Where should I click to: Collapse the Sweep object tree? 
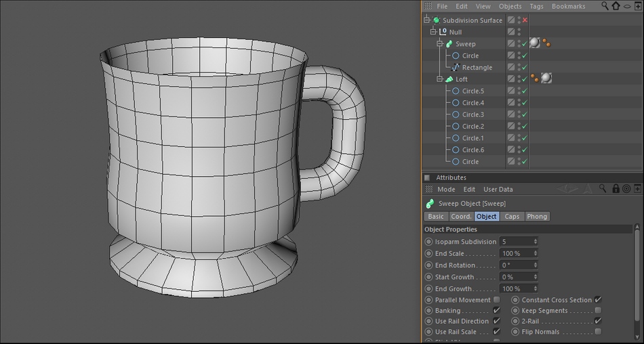click(439, 44)
